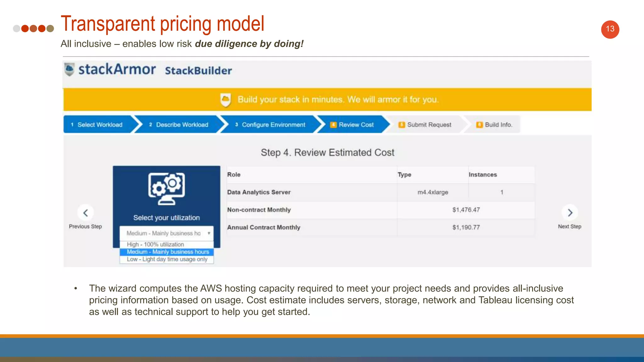The height and width of the screenshot is (362, 644).
Task: Choose Medium - Mainly business hours option
Action: (166, 252)
